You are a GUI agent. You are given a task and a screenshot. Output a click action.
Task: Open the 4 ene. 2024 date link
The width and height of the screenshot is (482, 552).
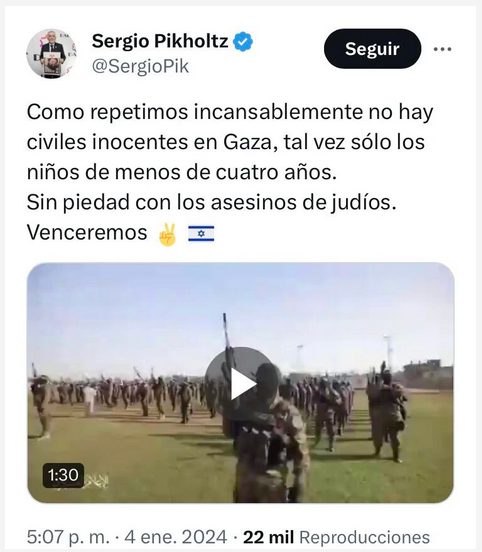[176, 538]
